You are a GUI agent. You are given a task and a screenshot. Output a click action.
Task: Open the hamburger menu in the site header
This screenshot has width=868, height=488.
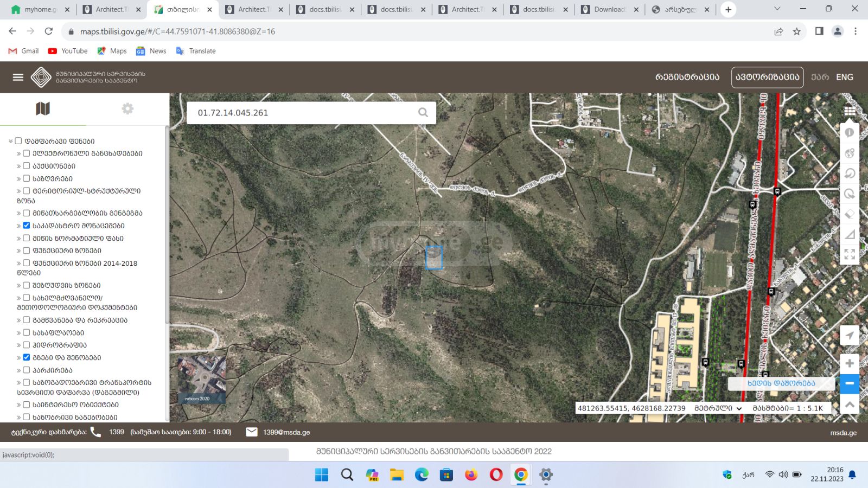click(18, 77)
